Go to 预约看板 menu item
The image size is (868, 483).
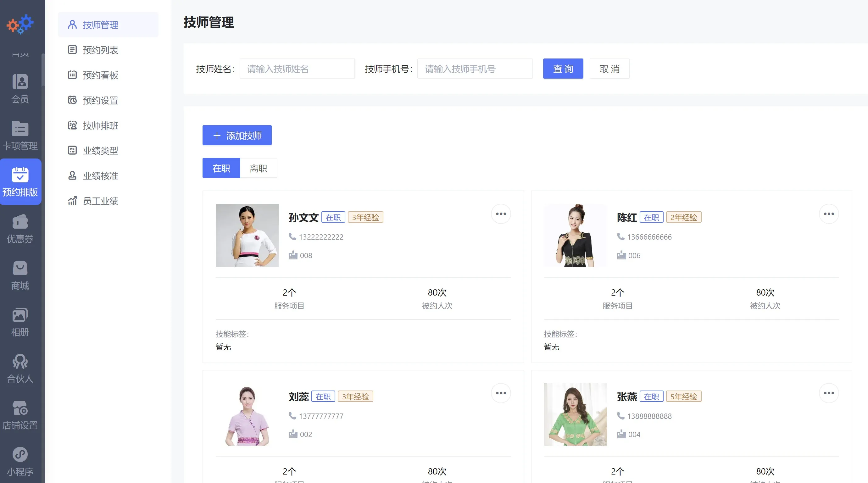108,75
